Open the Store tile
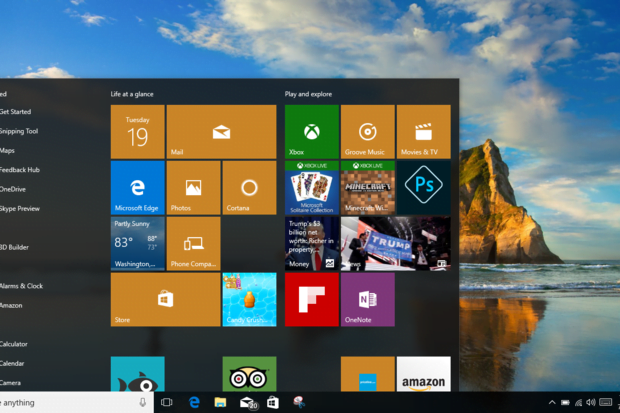The width and height of the screenshot is (620, 413). (165, 299)
